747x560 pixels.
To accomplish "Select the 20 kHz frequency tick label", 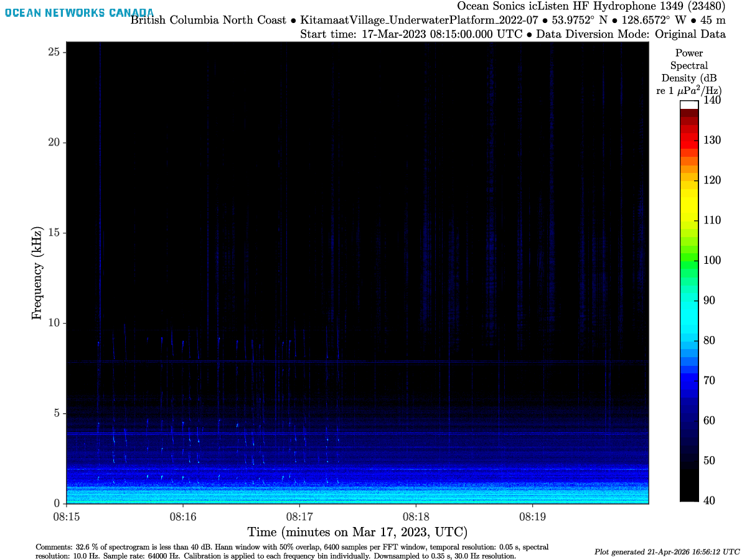I will [52, 142].
